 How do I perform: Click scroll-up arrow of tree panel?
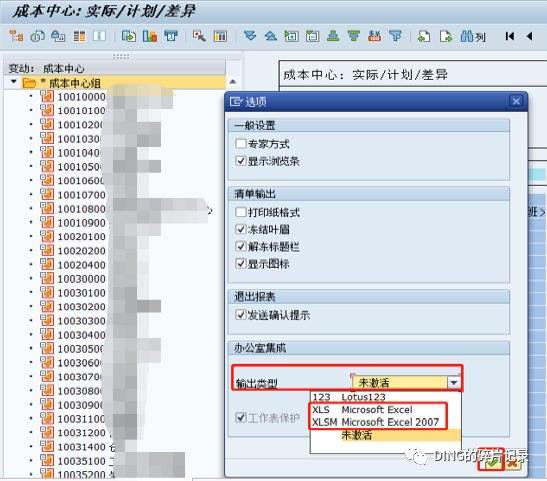point(233,82)
